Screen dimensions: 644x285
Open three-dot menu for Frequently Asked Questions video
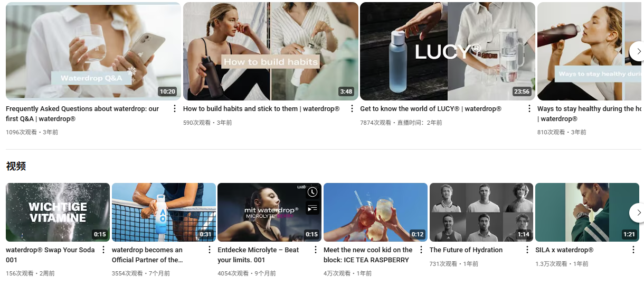(175, 109)
